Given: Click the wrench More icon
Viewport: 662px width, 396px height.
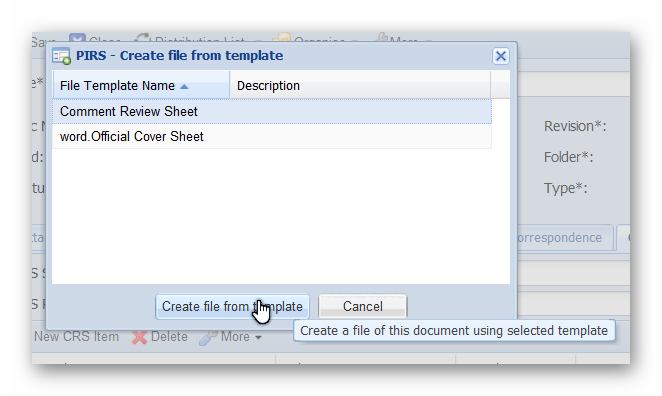Looking at the screenshot, I should (x=208, y=337).
